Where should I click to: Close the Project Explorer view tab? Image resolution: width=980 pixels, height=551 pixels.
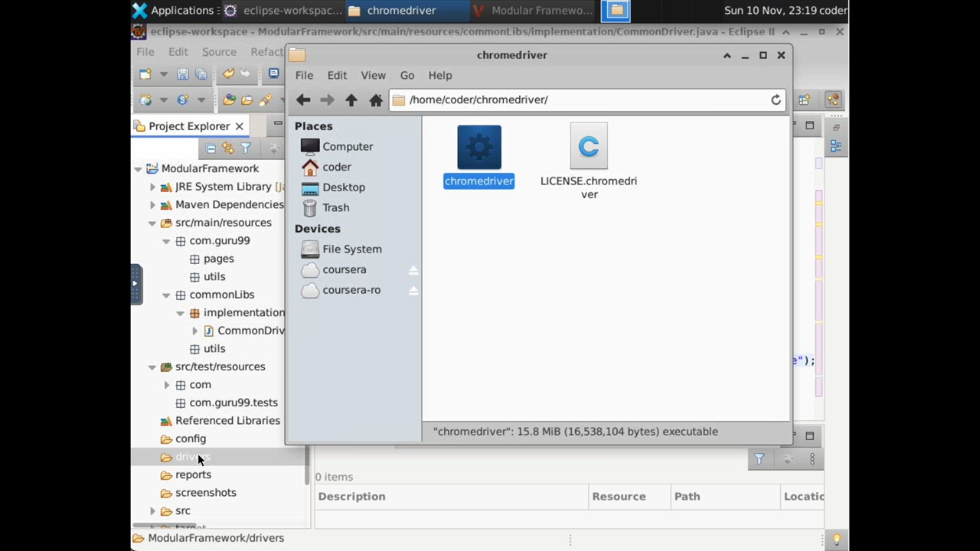click(240, 126)
